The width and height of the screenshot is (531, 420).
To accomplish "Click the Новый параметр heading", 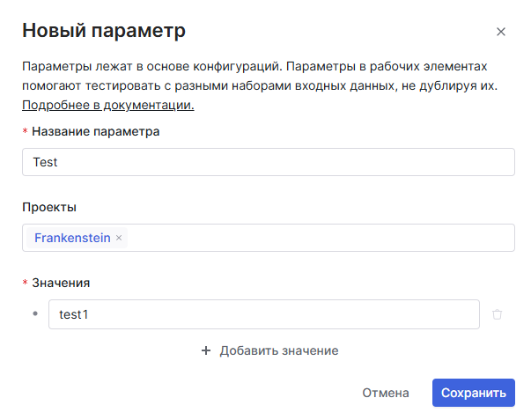I will click(104, 31).
